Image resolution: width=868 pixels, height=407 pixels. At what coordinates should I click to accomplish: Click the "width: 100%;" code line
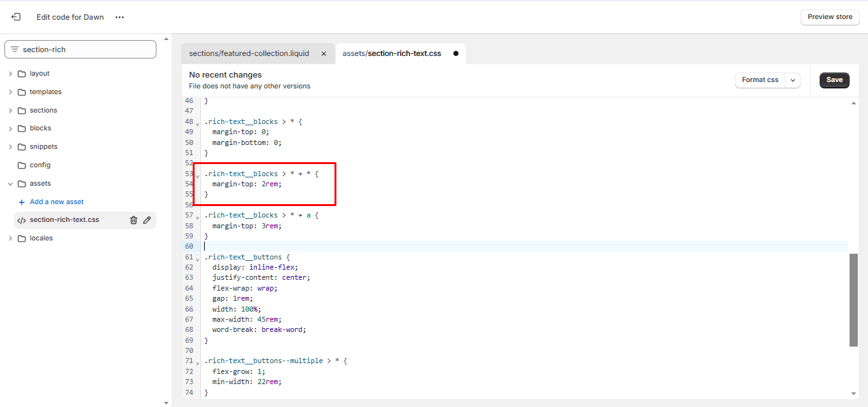click(x=237, y=309)
